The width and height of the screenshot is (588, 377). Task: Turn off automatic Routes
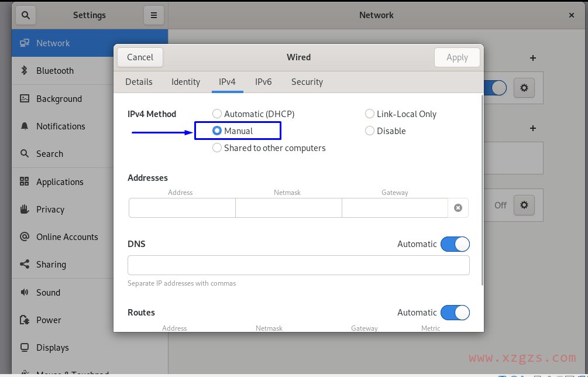point(455,313)
